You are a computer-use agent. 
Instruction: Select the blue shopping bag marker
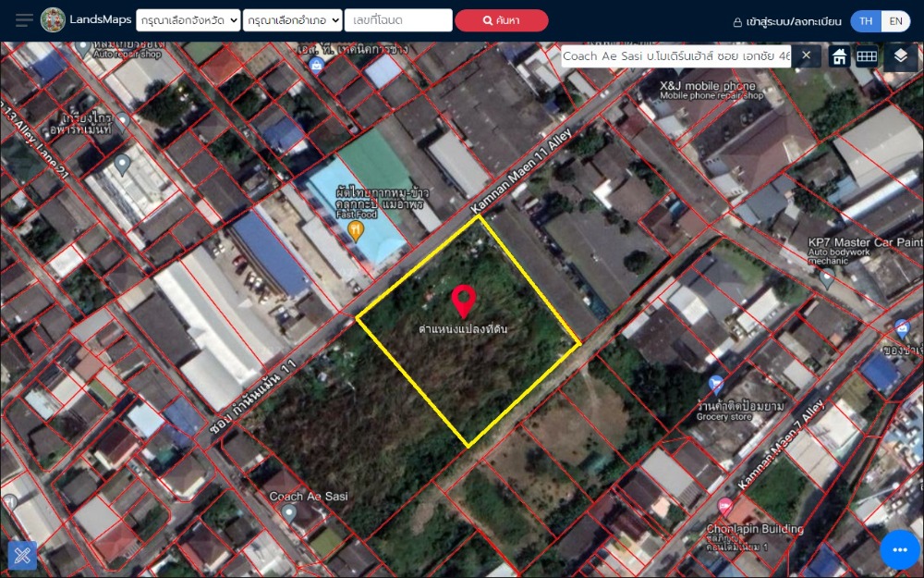click(316, 65)
